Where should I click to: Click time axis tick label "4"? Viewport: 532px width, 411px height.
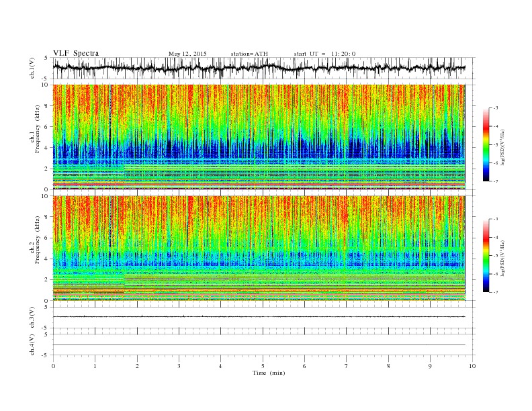tap(220, 366)
